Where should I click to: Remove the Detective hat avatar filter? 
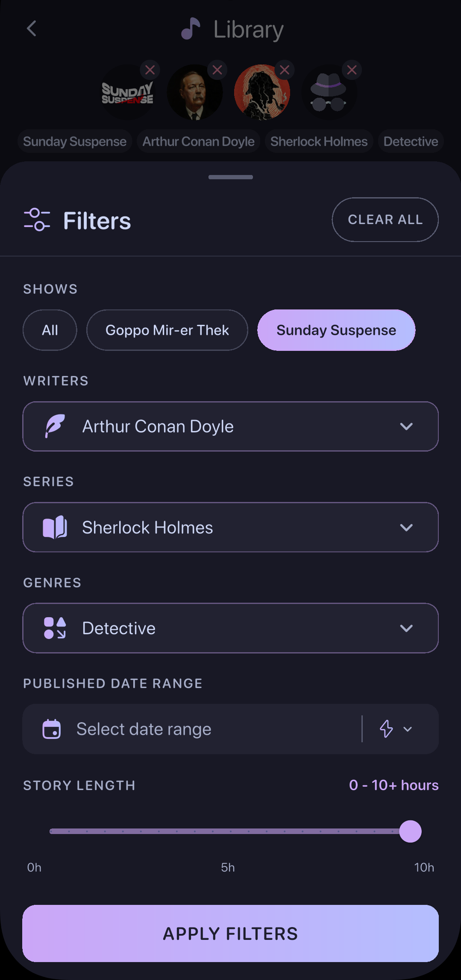pos(352,70)
